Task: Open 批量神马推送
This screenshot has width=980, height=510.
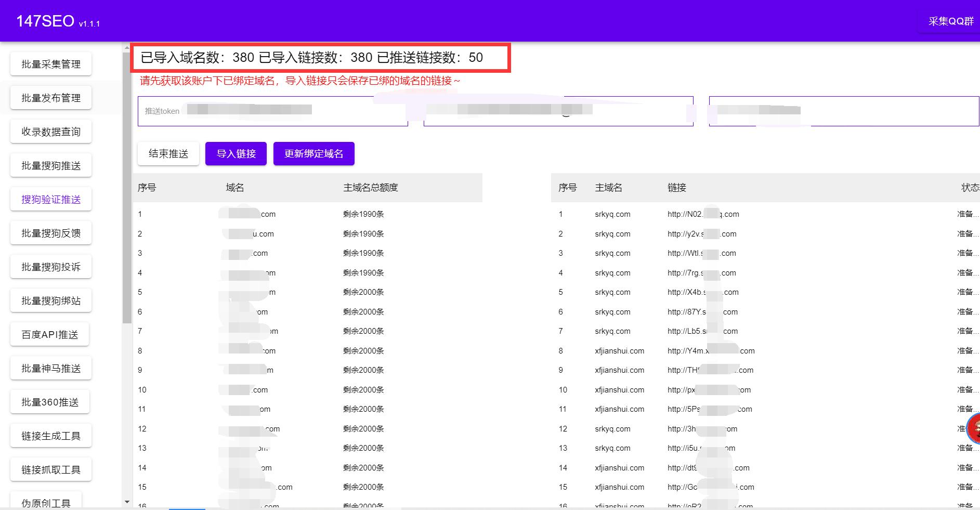Action: (50, 368)
